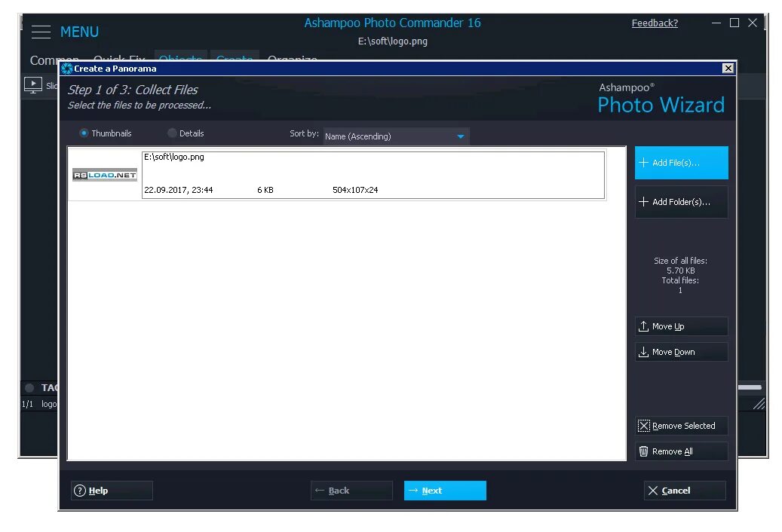Select the Details radio button
Image resolution: width=782 pixels, height=532 pixels.
(172, 133)
